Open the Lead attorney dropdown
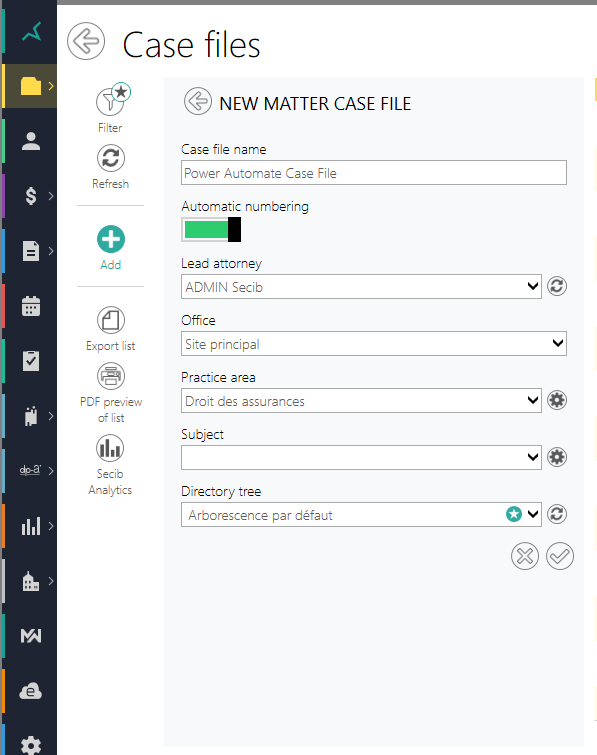 [x=361, y=286]
